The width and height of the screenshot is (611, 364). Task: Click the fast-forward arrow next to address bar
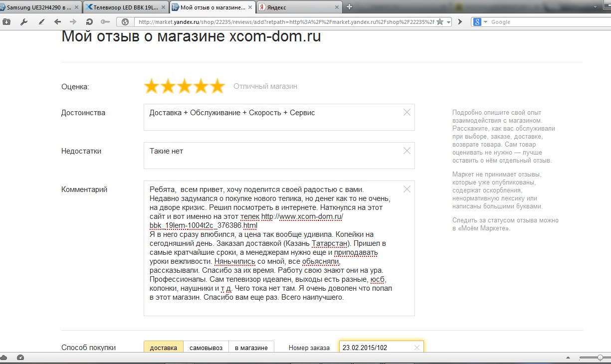tap(460, 22)
